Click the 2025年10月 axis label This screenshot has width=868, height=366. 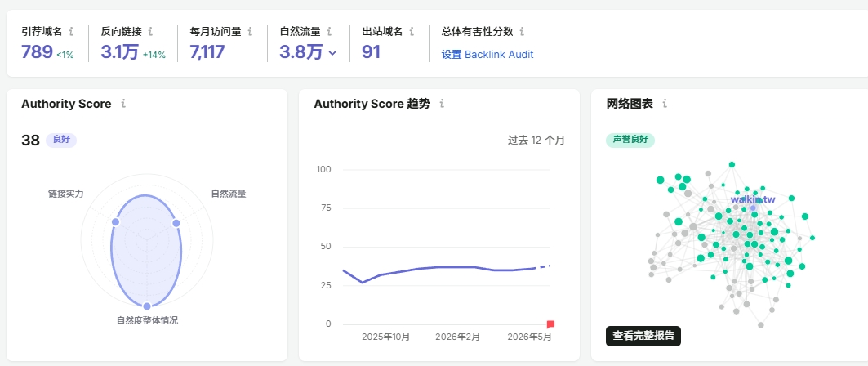pos(386,337)
